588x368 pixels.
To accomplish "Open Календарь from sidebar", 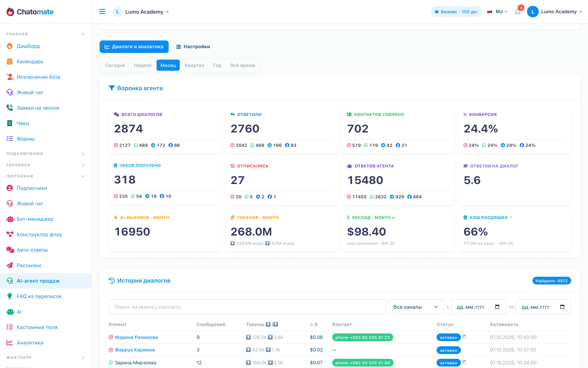I will (x=30, y=62).
